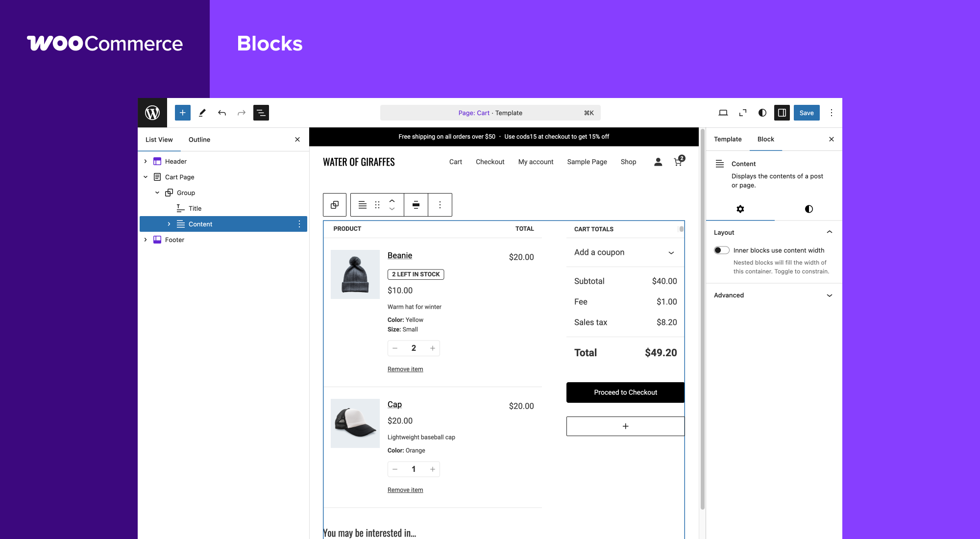Screen dimensions: 980x539
Task: Click the Redo arrow icon
Action: tap(241, 113)
